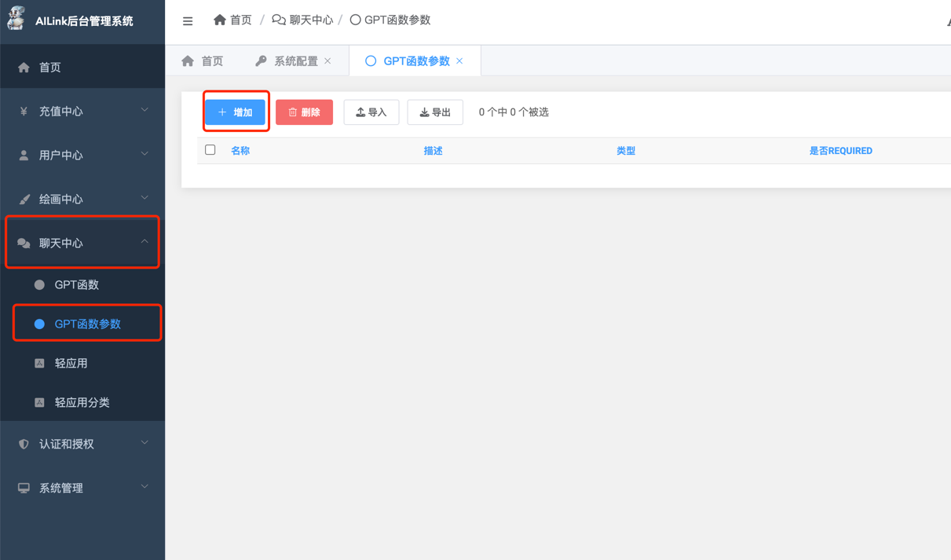Screen dimensions: 951x560
Task: Switch to the 首页 tab
Action: point(203,60)
